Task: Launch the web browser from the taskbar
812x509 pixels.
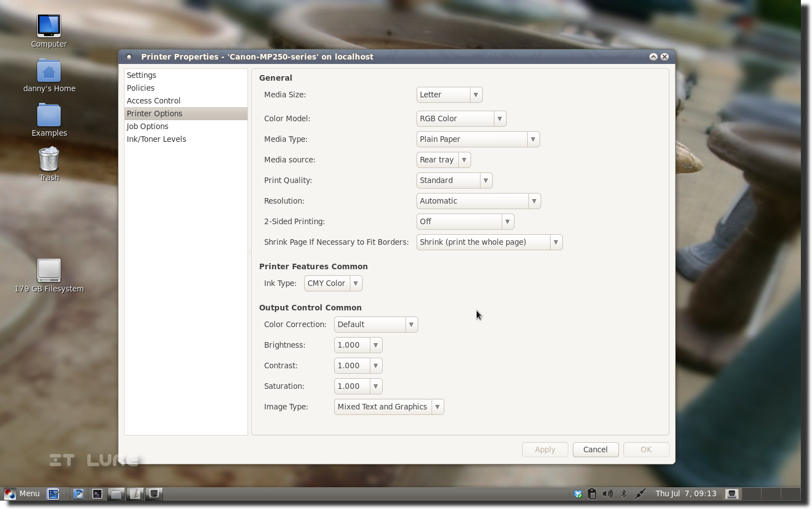Action: tap(79, 493)
